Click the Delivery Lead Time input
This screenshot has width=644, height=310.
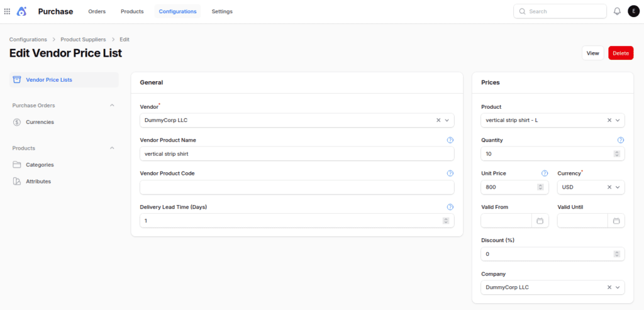297,221
